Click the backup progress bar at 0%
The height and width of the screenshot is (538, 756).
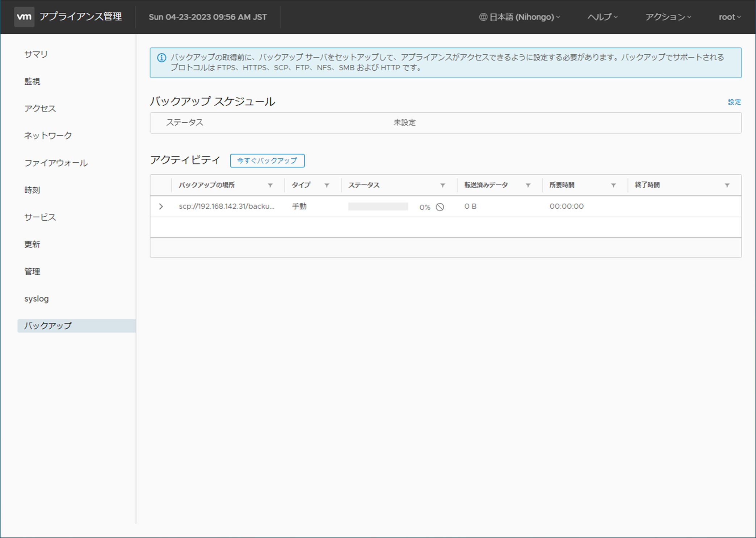378,207
